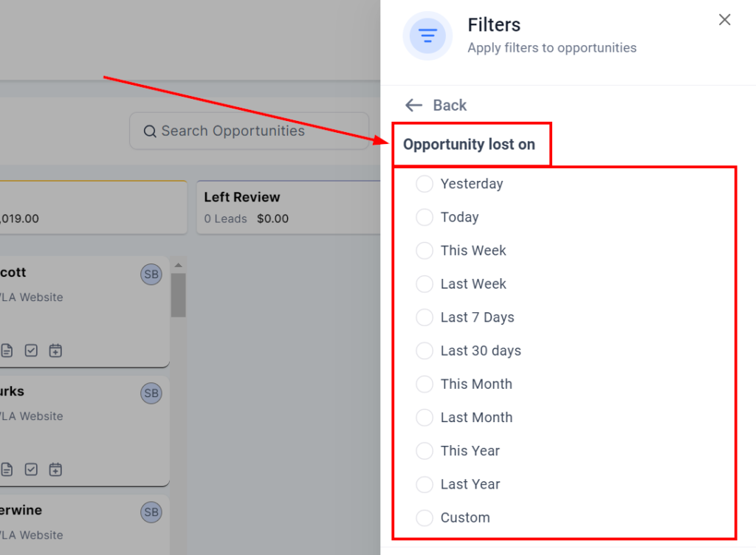
Task: Go Back to the previous filter list
Action: pos(436,106)
